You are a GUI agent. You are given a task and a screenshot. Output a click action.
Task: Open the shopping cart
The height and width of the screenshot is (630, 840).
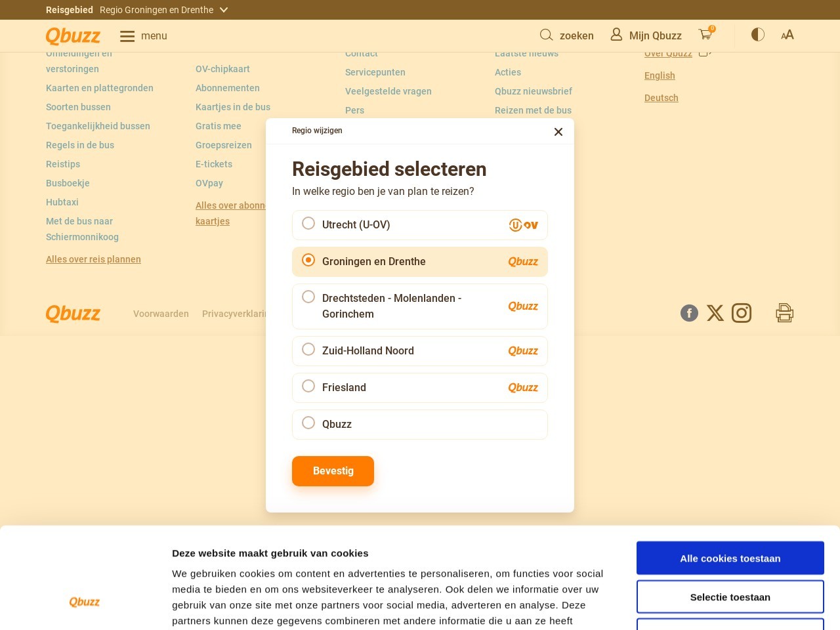(707, 34)
